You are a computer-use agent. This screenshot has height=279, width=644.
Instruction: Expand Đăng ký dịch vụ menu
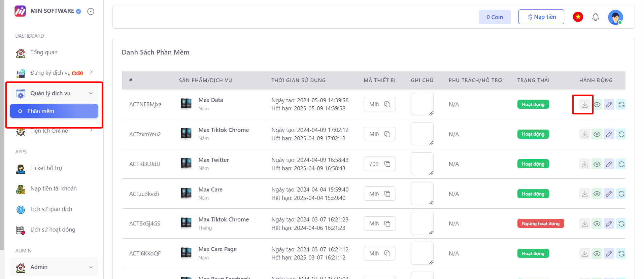point(54,73)
